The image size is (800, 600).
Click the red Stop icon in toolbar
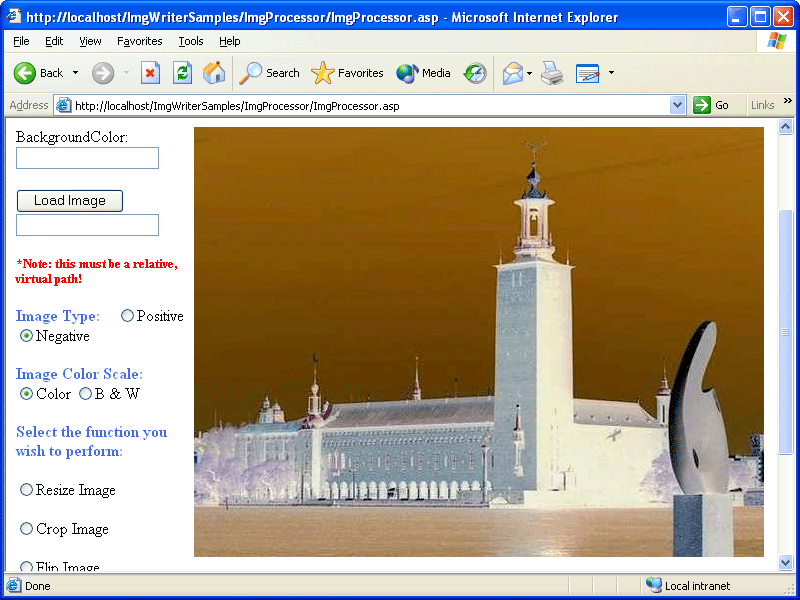coord(150,73)
